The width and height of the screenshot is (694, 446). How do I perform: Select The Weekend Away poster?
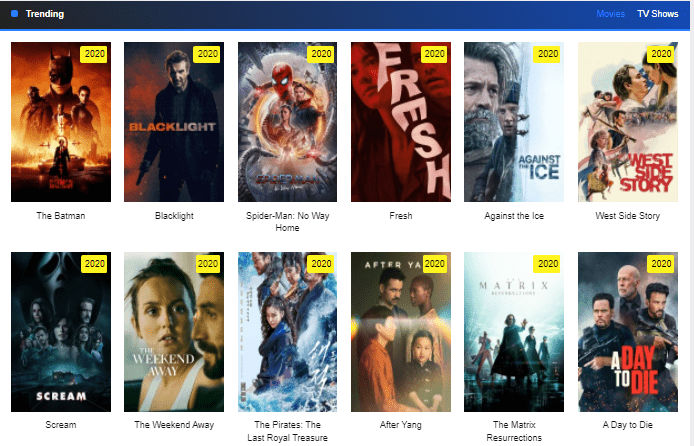pyautogui.click(x=174, y=332)
